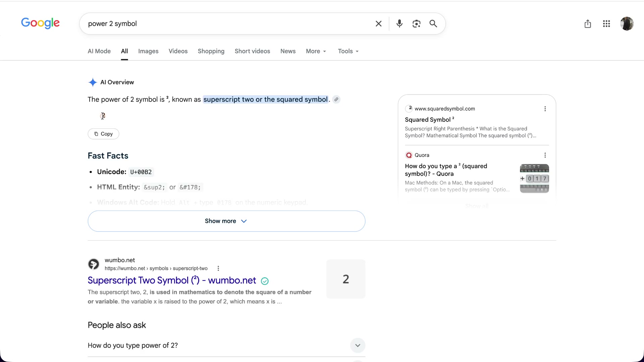Expand the Show more AI overview button
This screenshot has width=644, height=362.
pos(226,221)
